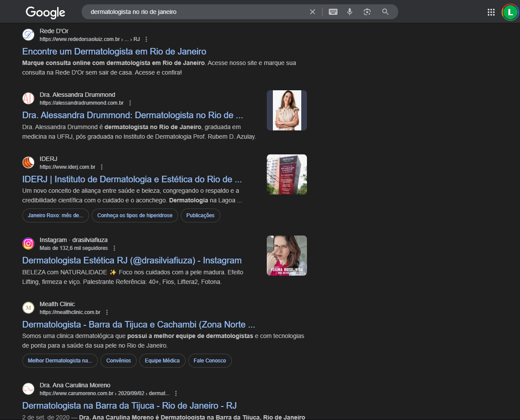Open more options for Alessandra Drummond result
Image resolution: width=520 pixels, height=420 pixels.
130,103
